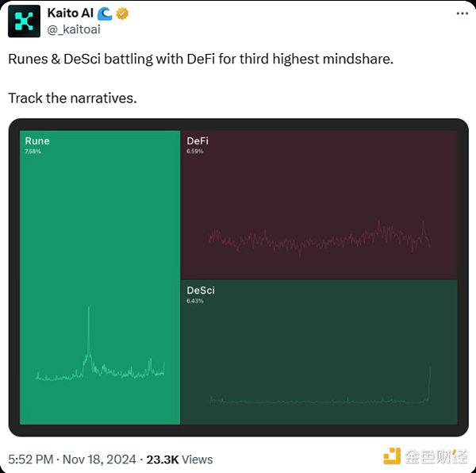Open the Kaito AI display name link
Viewport: 476px width, 473px height.
(x=70, y=13)
